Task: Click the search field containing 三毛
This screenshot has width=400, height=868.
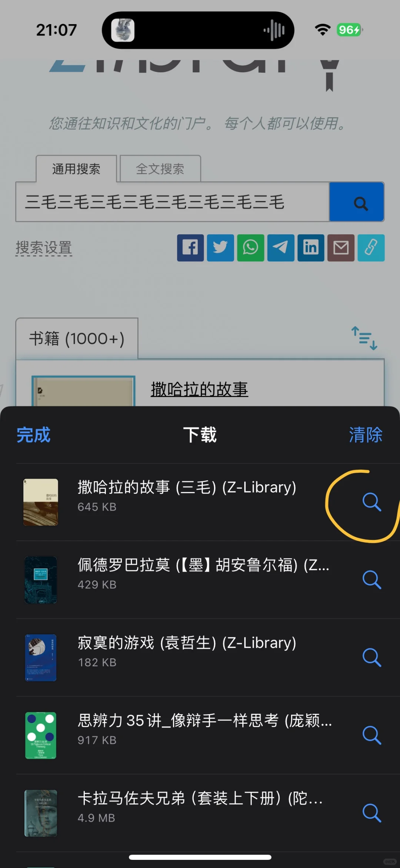Action: 173,202
